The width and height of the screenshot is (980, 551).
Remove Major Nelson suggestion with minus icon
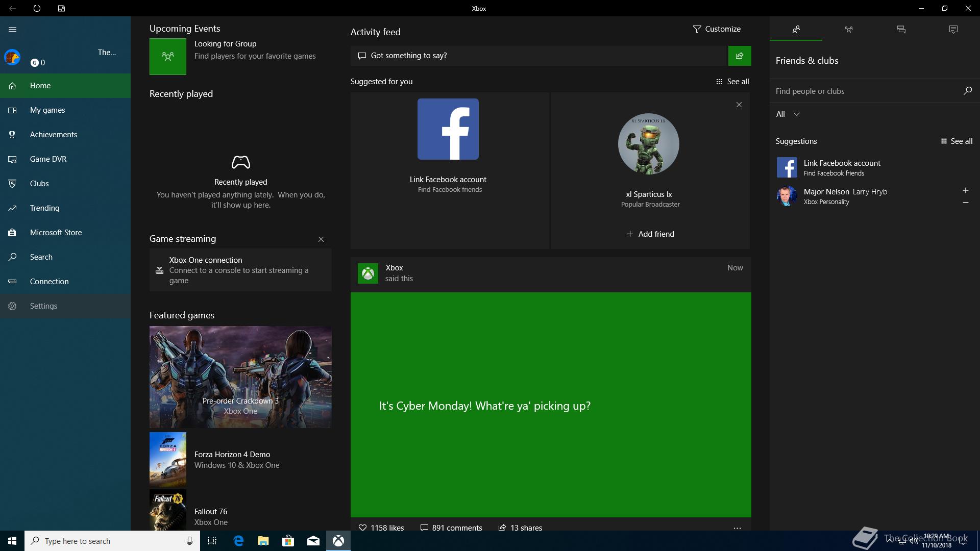[965, 203]
